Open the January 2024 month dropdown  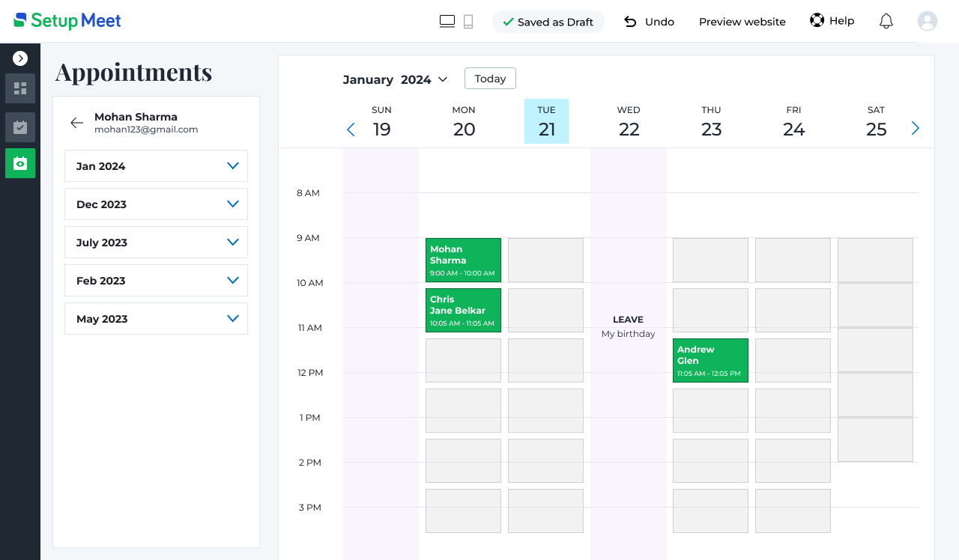[395, 79]
